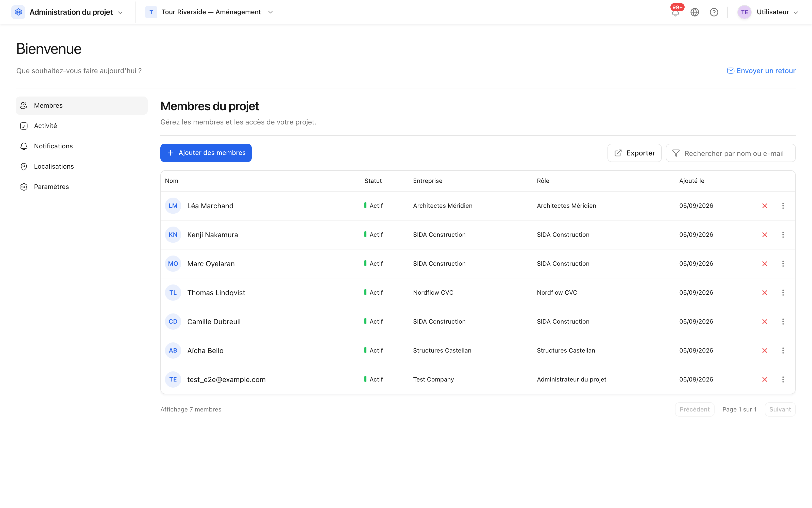Open more options for test_e2e@example.com
812x508 pixels.
783,379
